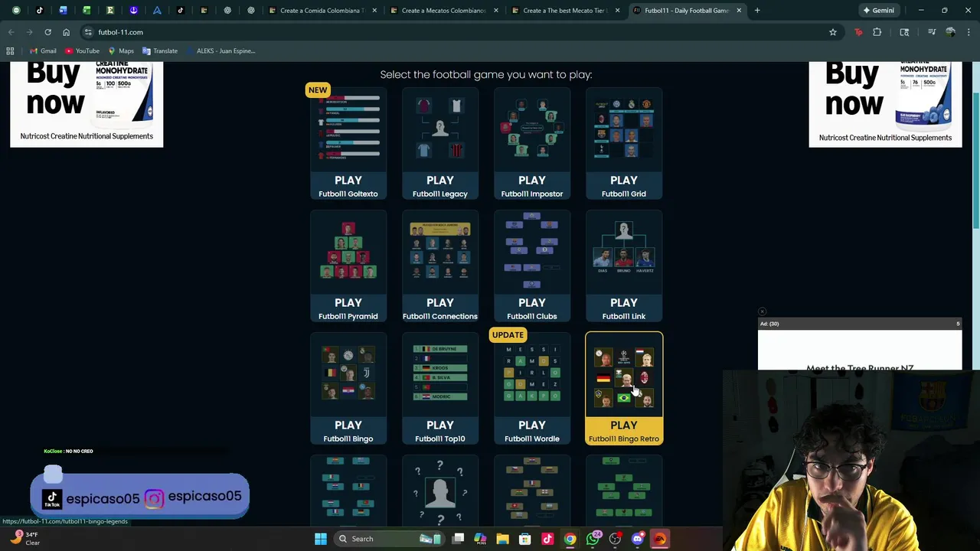Bookmark this page with the star icon
Viewport: 980px width, 551px height.
833,32
